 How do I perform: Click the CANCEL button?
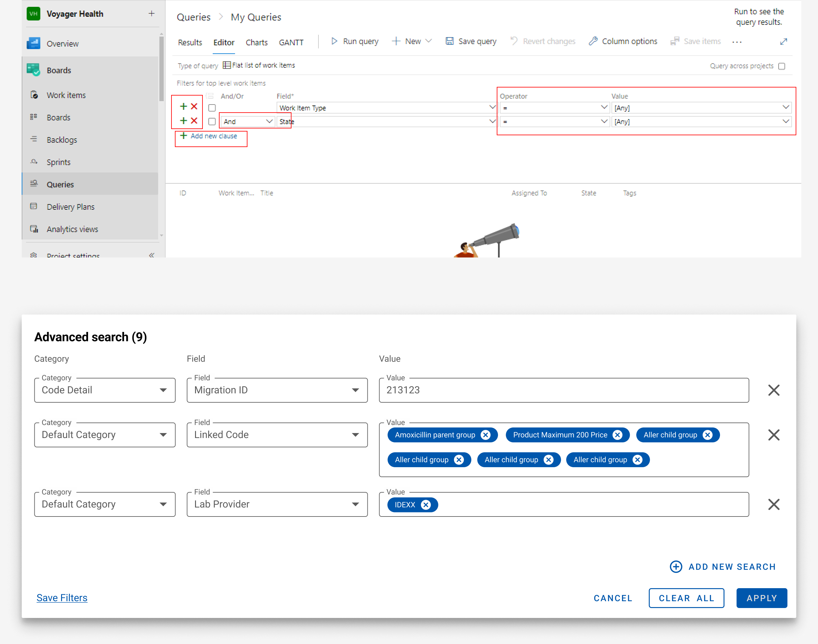click(x=613, y=598)
